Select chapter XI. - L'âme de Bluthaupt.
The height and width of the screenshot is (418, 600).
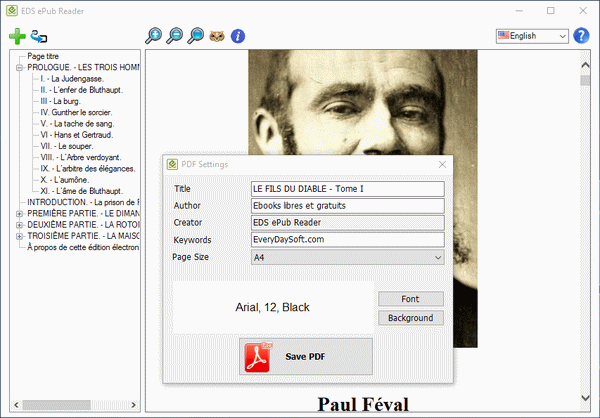(x=82, y=191)
